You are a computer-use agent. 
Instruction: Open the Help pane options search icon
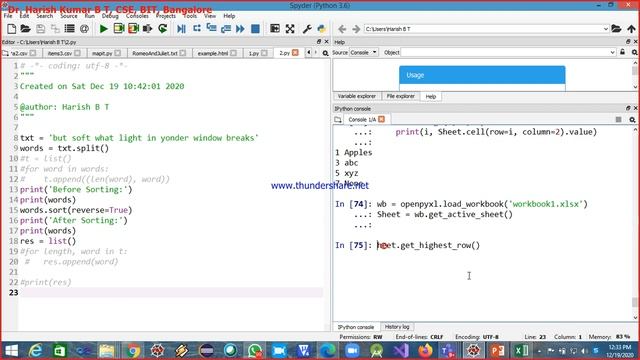pos(634,52)
